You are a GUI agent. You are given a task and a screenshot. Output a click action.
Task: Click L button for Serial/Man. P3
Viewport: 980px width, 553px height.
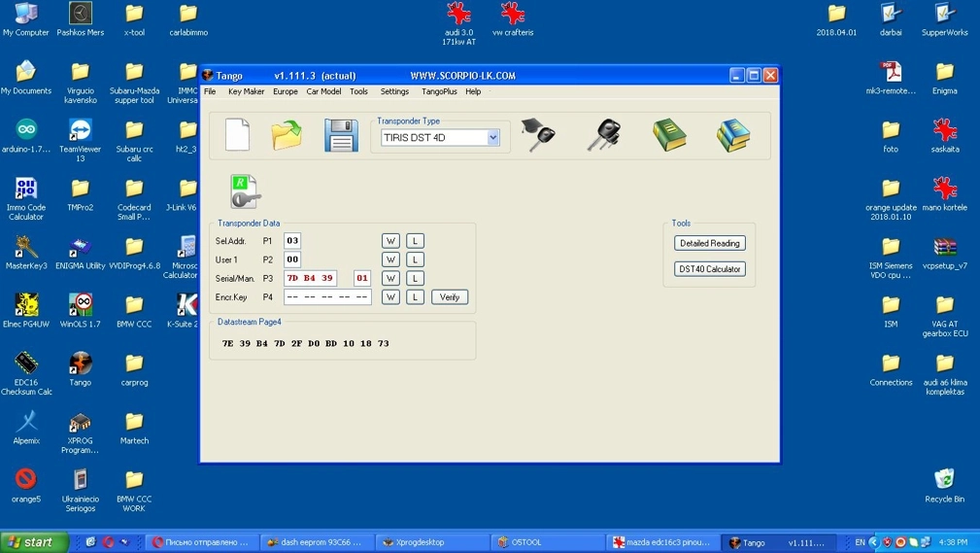tap(415, 278)
